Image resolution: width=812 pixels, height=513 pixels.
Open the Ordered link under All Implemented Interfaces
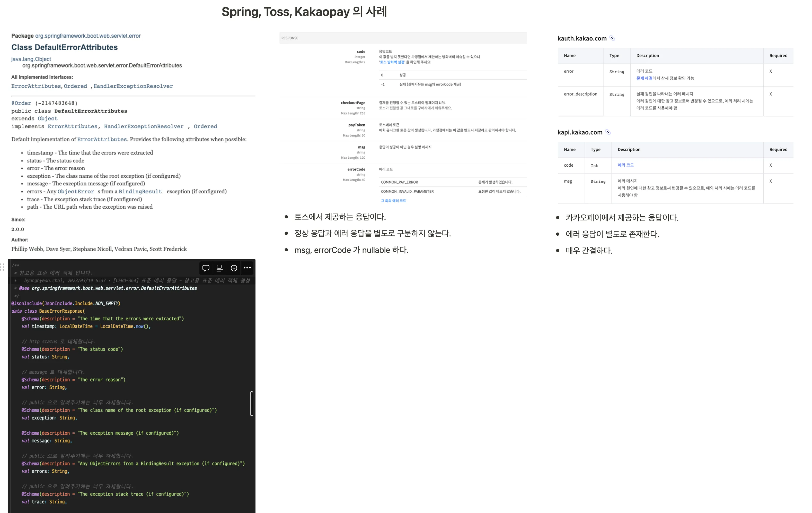pos(76,86)
